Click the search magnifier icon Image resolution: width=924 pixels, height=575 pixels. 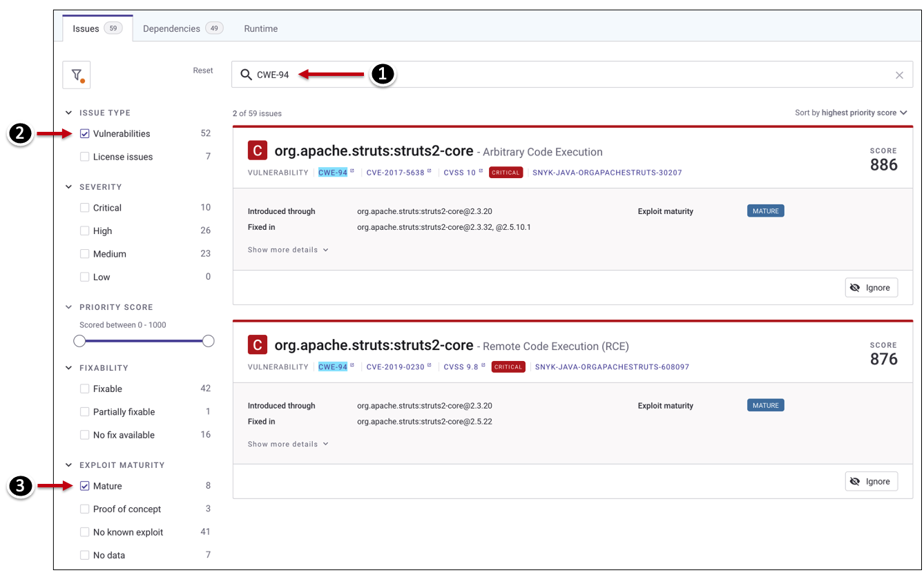click(x=246, y=75)
